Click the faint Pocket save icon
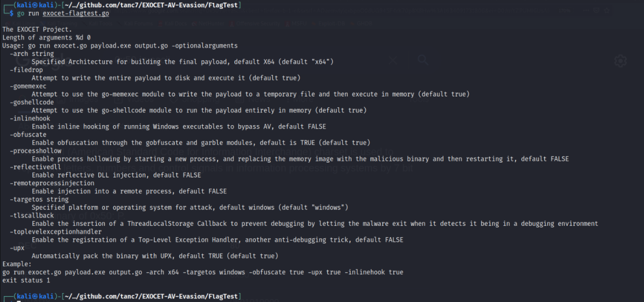Image resolution: width=644 pixels, height=302 pixels. 596,10
